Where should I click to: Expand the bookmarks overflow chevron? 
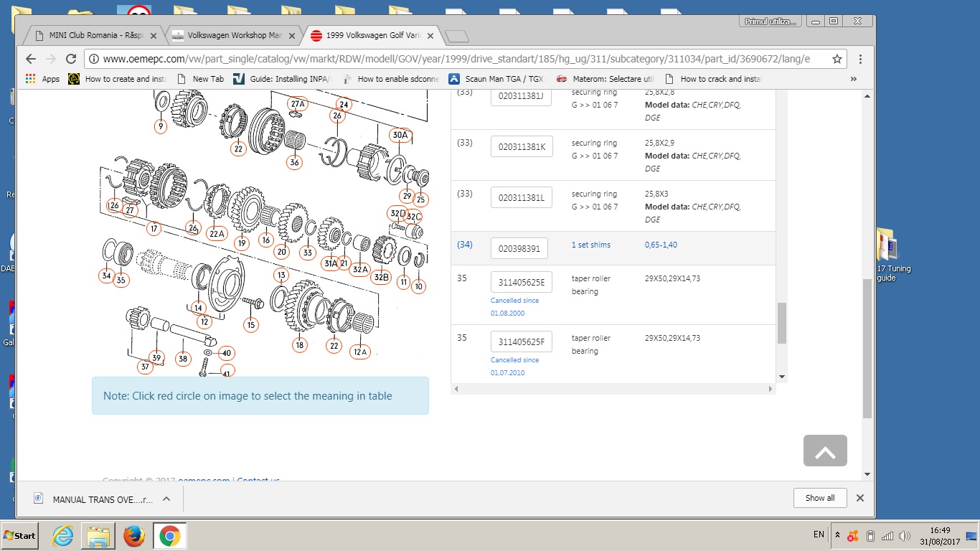point(853,79)
